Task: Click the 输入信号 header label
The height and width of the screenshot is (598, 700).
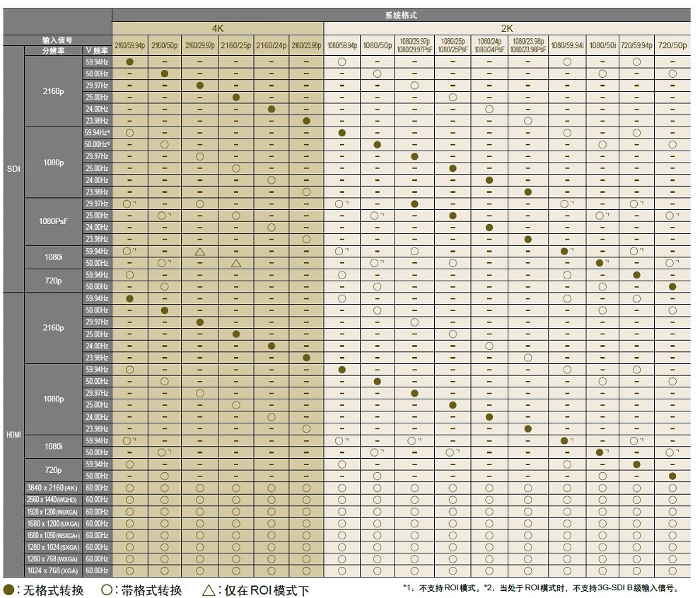Action: point(57,40)
